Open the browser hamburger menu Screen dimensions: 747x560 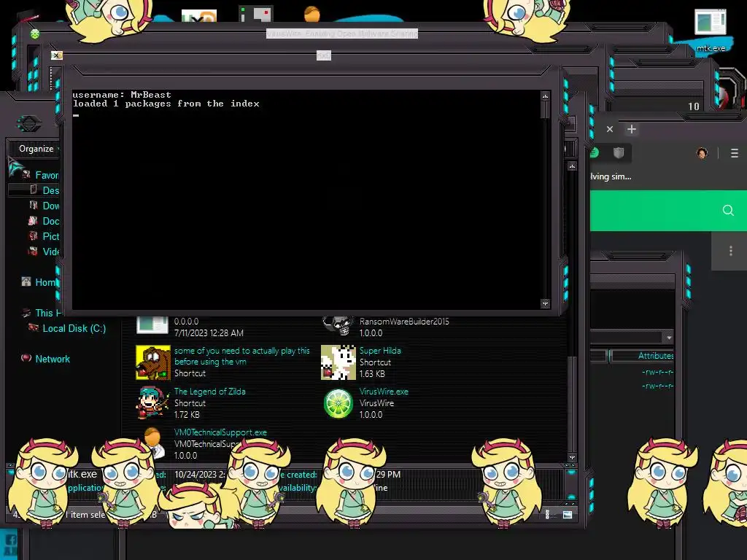click(734, 153)
